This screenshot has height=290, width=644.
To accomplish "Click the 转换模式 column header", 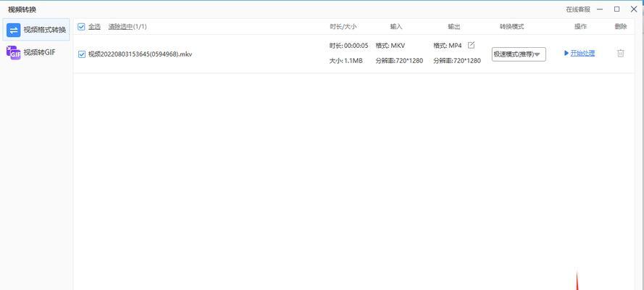I will pyautogui.click(x=511, y=27).
